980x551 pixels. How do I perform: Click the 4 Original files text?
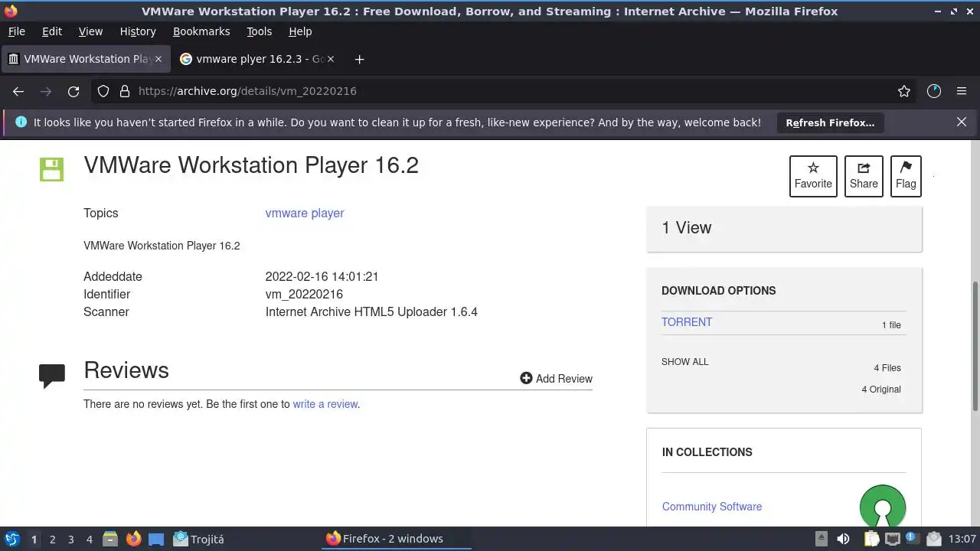coord(881,390)
